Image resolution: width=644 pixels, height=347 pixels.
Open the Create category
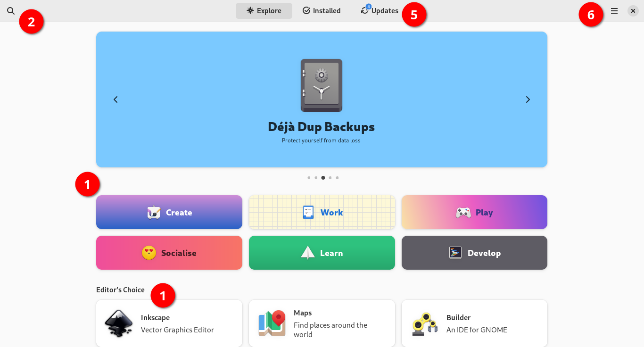click(x=169, y=212)
